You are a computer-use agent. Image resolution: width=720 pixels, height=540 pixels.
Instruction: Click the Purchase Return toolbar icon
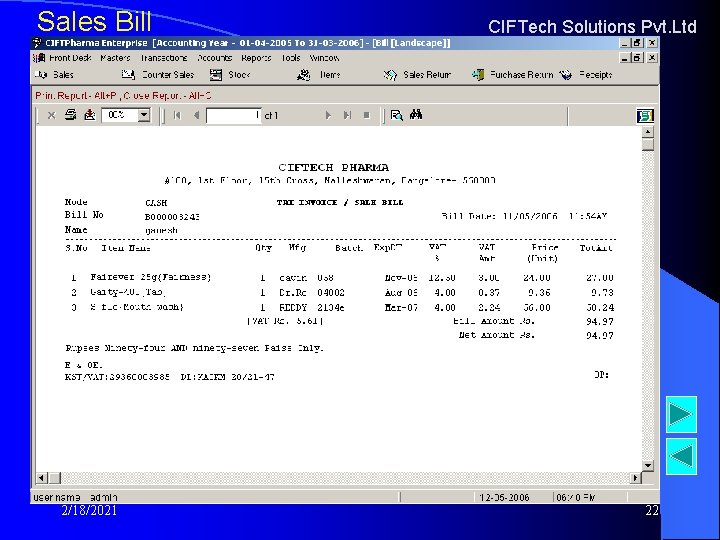(478, 74)
